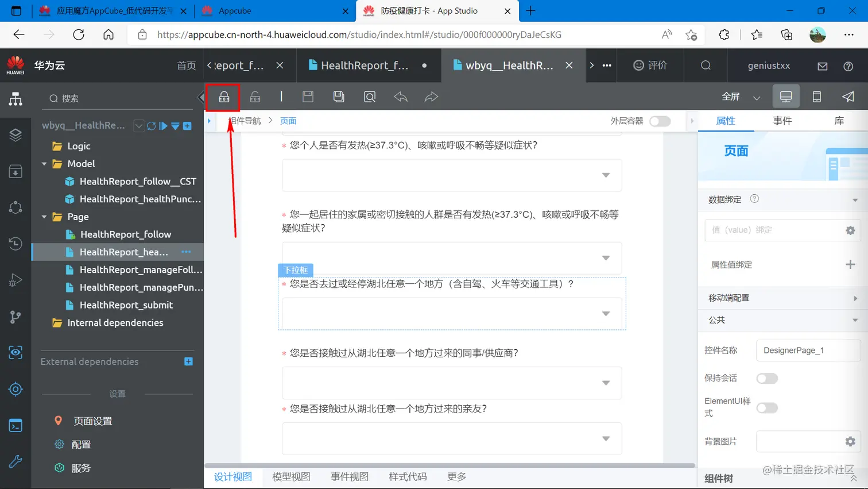
Task: Click the refresh icon beside project name
Action: coord(152,126)
